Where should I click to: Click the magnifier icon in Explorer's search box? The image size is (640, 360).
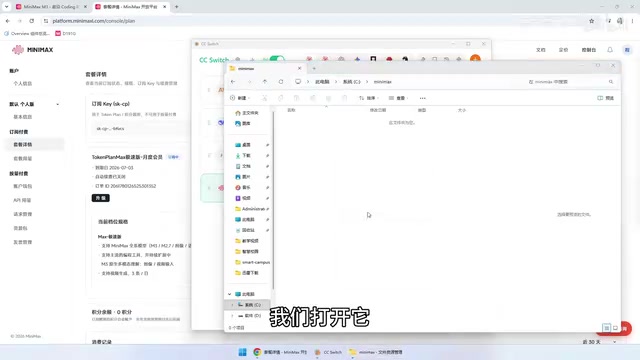pos(611,82)
